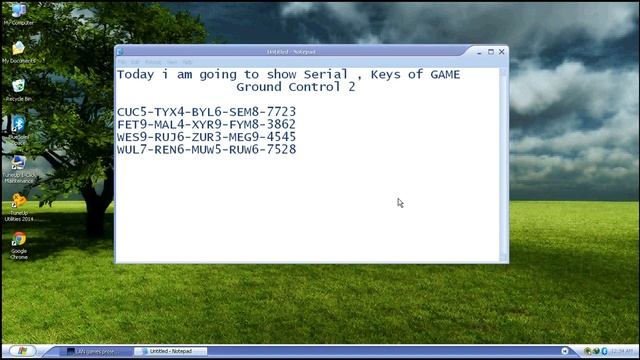Viewport: 640px width, 360px height.
Task: Open the Notepad Help menu
Action: pyautogui.click(x=187, y=62)
